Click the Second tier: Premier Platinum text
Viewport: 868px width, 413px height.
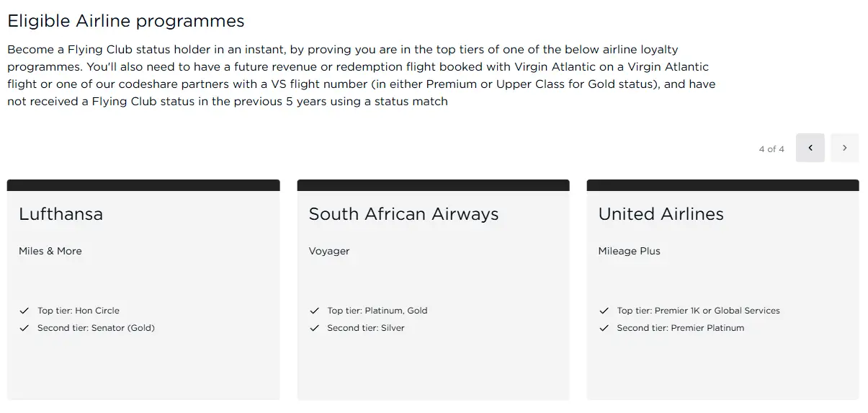pos(680,328)
